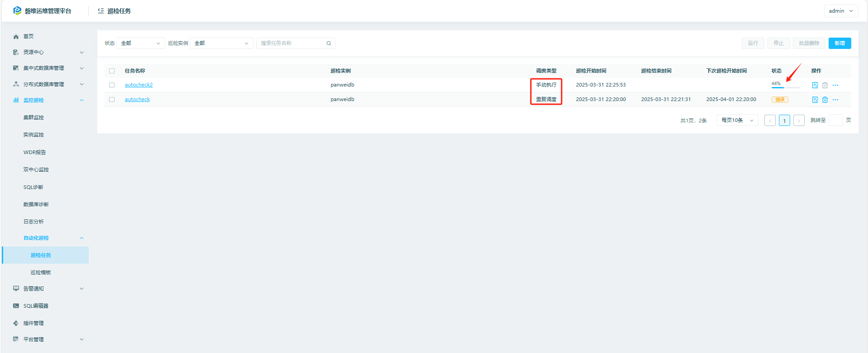The height and width of the screenshot is (353, 868).
Task: Click the 手动执行 schedule type cell
Action: pyautogui.click(x=546, y=85)
